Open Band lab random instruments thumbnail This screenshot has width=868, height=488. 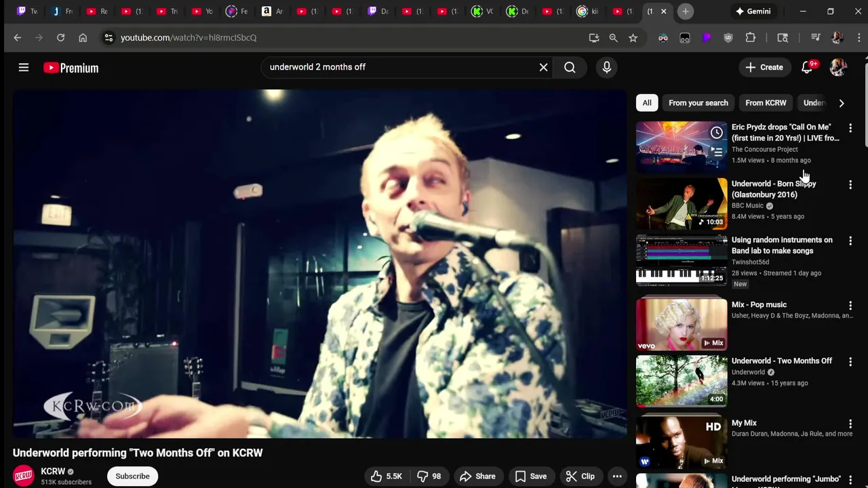click(682, 260)
